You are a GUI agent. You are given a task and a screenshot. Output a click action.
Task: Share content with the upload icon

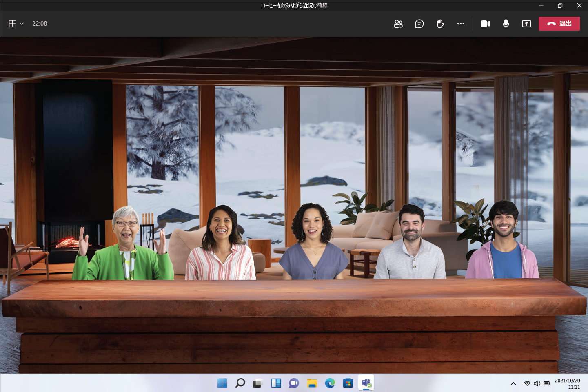click(x=526, y=24)
